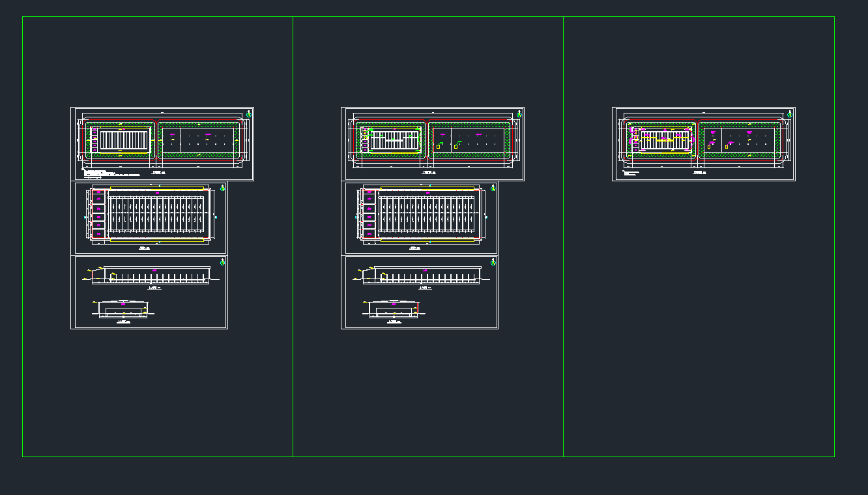Click north arrow on middle column site plan
868x495 pixels.
tap(519, 114)
